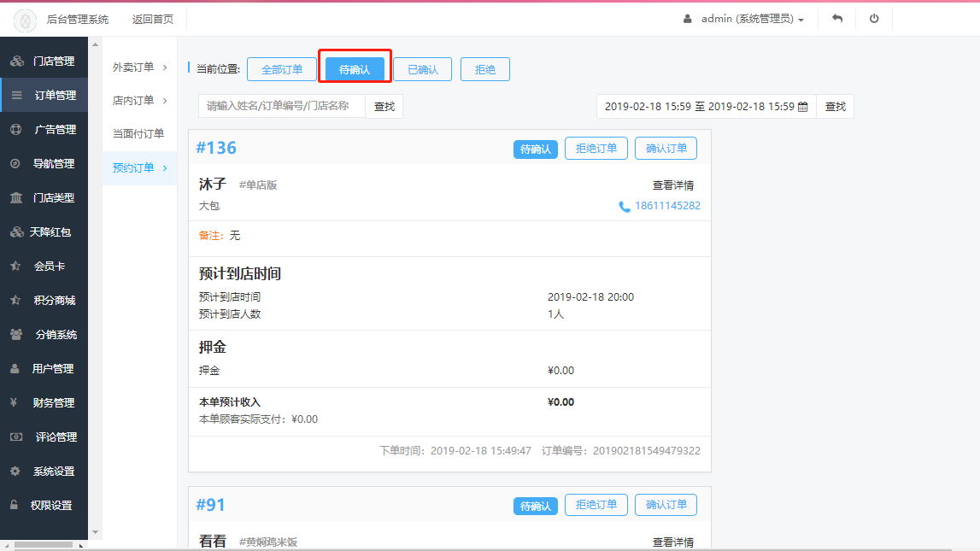Expand the 预约订单 submenu chevron
The image size is (980, 551).
(x=165, y=168)
